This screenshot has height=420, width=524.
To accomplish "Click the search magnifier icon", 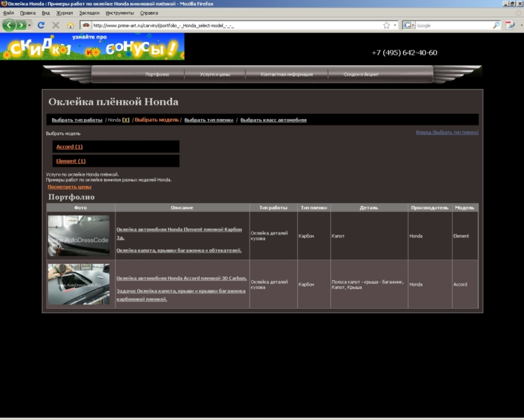I will [496, 25].
